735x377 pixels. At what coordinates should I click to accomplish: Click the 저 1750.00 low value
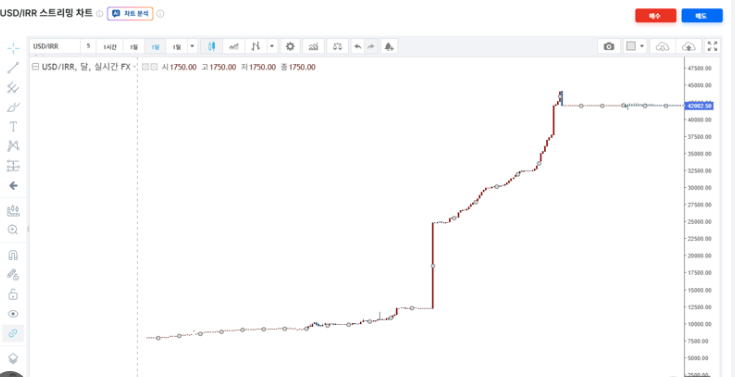258,67
